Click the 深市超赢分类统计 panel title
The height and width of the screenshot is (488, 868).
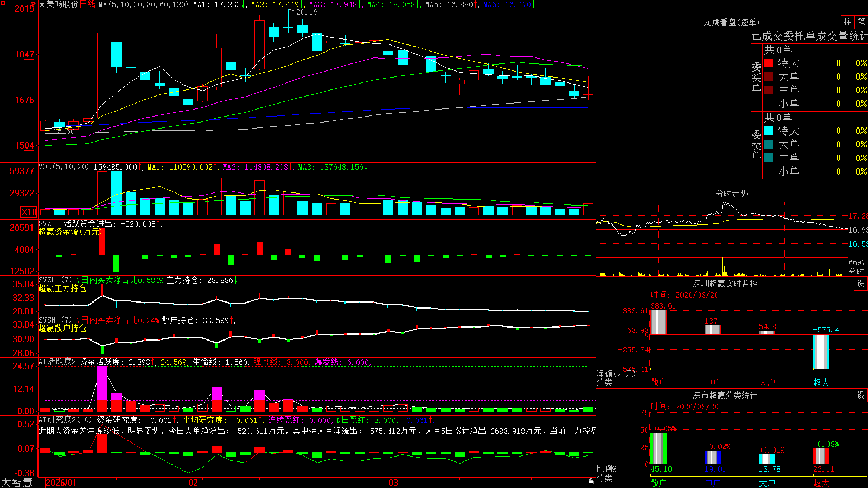(725, 395)
